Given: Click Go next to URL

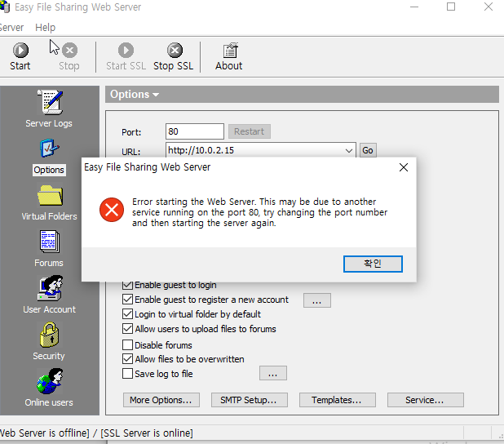Looking at the screenshot, I should click(x=368, y=150).
